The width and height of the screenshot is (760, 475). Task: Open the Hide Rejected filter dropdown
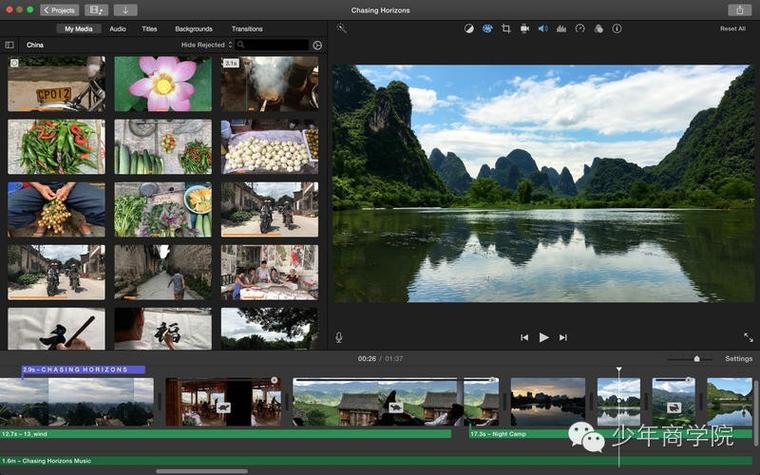click(x=206, y=45)
